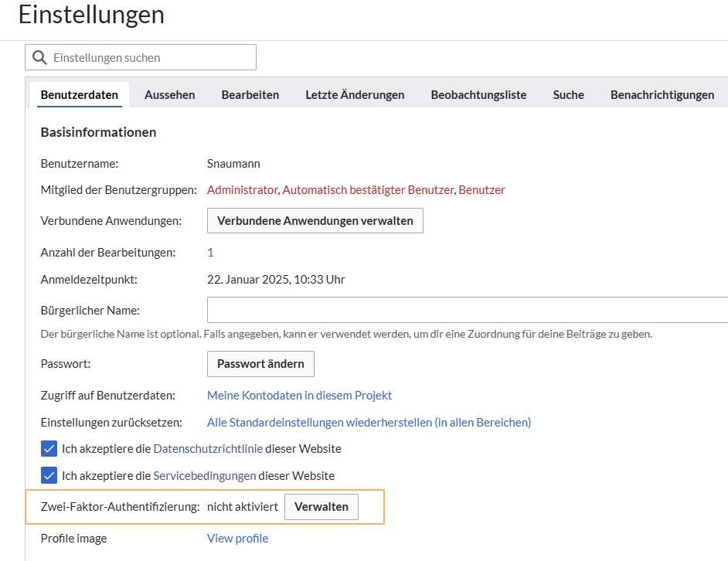Open the Suche preferences tab
Screen dimensions: 728x561
568,95
